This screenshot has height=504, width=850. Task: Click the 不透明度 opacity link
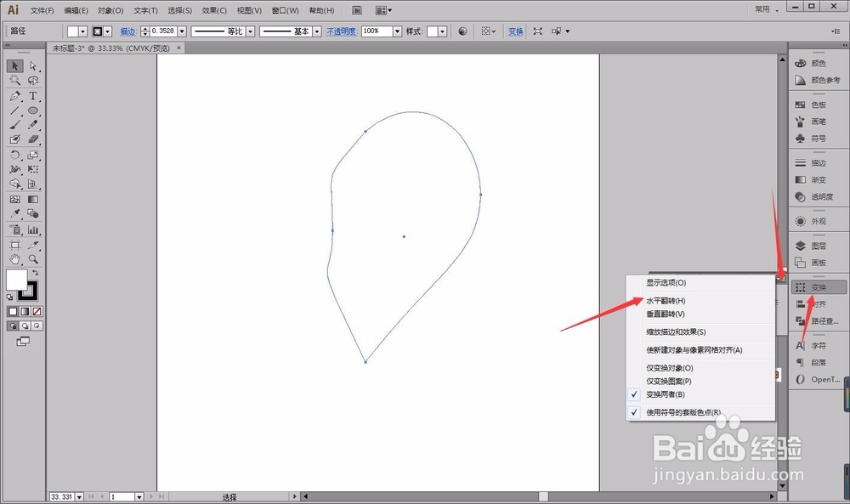tap(342, 31)
